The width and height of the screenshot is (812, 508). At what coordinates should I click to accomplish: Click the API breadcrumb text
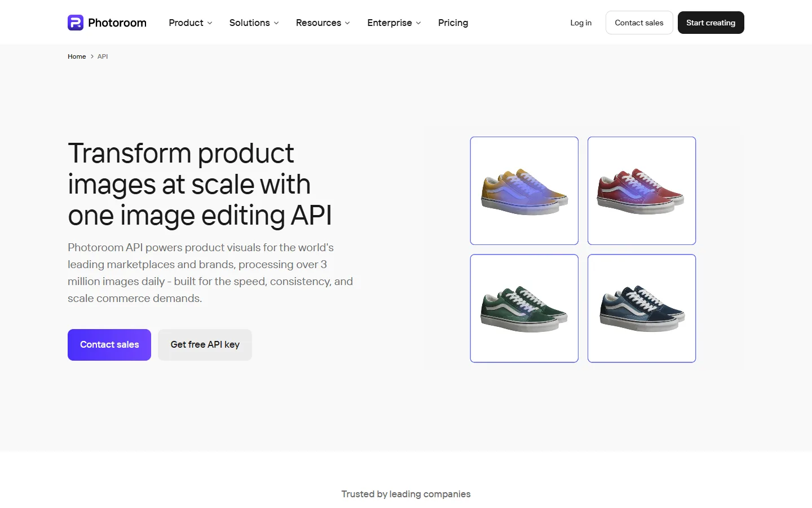(x=103, y=56)
